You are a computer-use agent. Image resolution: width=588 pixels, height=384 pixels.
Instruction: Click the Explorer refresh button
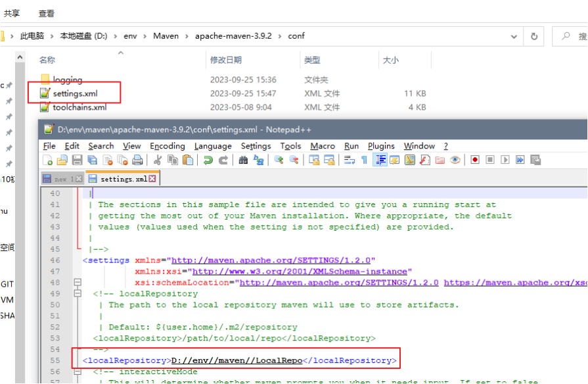point(534,36)
